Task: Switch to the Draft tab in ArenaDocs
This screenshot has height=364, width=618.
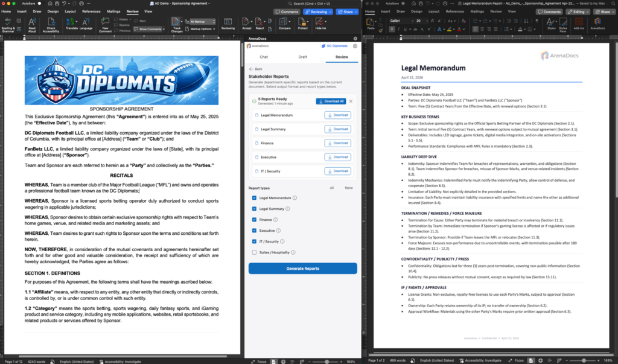Action: (302, 57)
